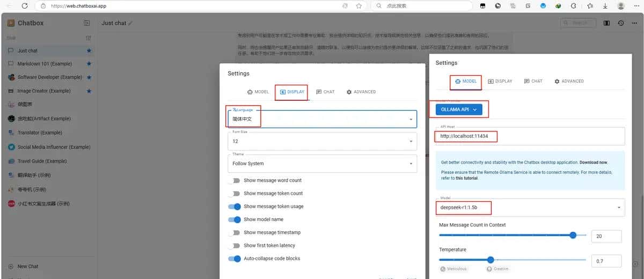Open the Just chat conversation
The image size is (644, 279).
[x=48, y=50]
